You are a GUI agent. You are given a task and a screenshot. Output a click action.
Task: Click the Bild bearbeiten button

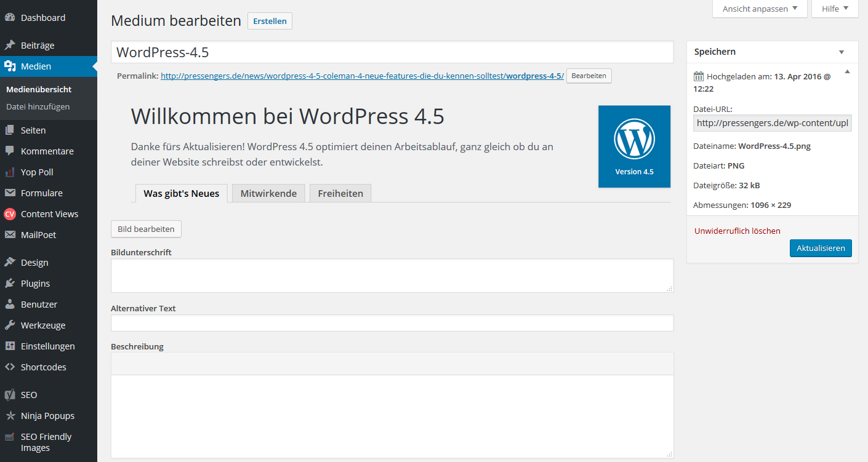(146, 229)
